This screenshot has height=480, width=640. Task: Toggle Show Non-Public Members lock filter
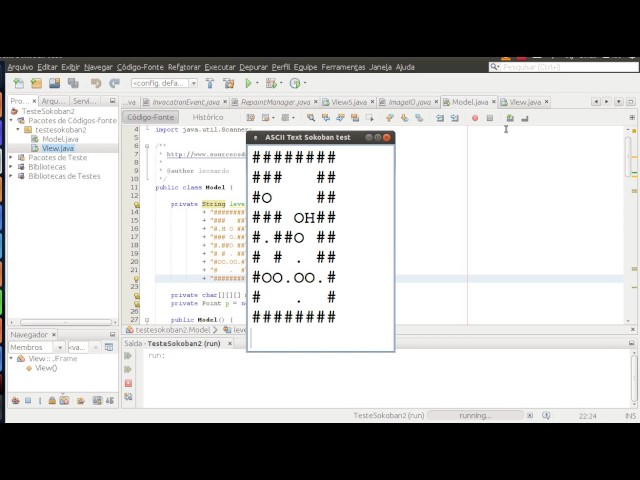point(52,401)
